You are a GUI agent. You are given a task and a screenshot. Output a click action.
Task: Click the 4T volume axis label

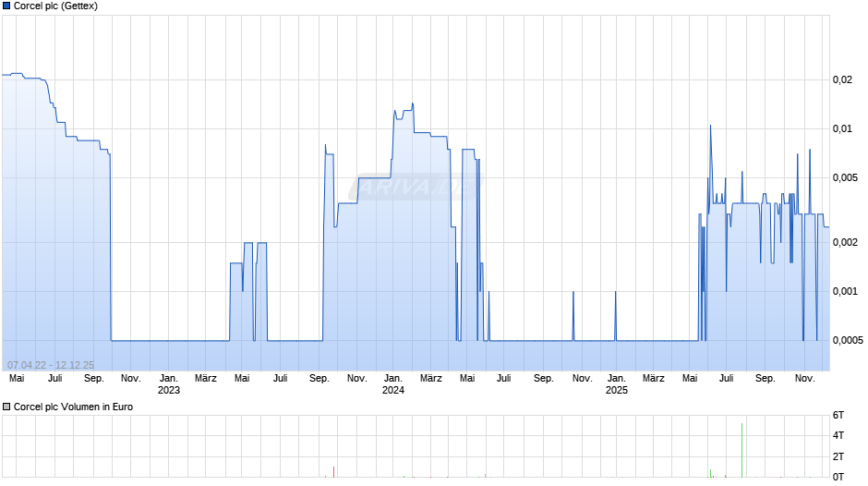point(838,435)
